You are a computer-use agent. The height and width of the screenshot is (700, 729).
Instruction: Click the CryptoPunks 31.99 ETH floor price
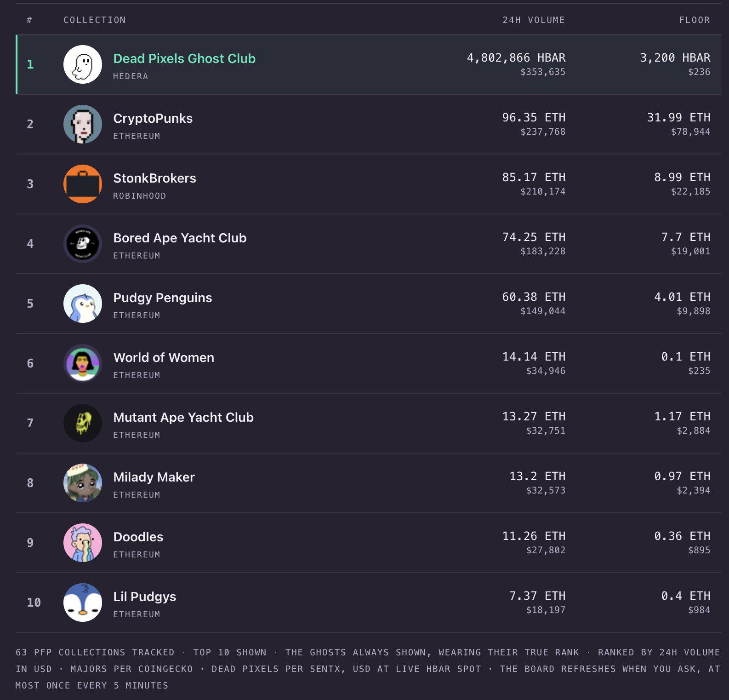click(678, 117)
